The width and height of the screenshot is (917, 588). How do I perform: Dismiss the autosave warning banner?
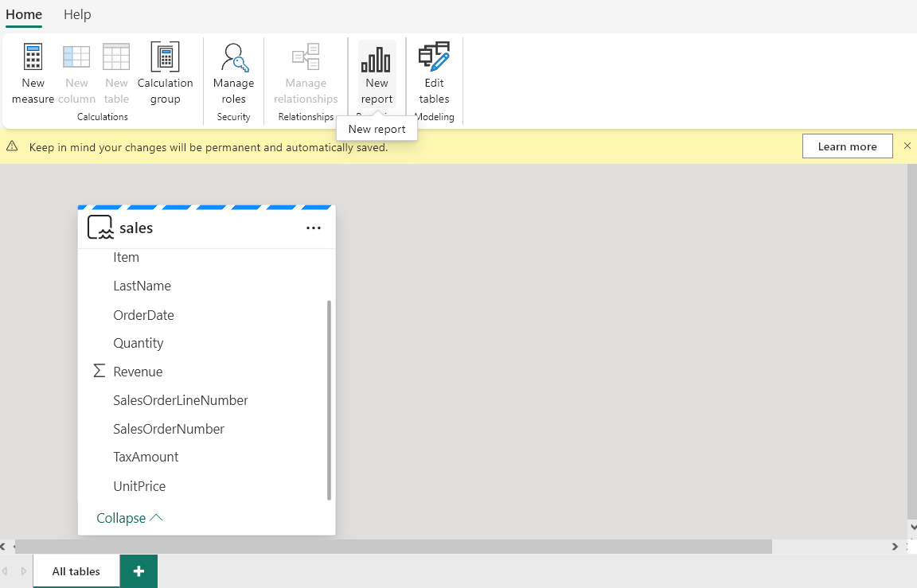point(907,146)
